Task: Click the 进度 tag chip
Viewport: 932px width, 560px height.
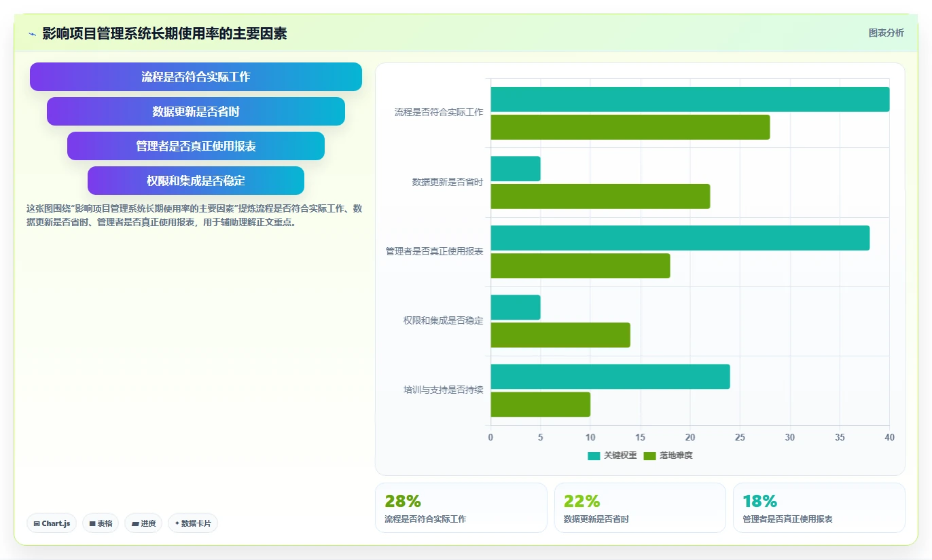Action: (143, 523)
